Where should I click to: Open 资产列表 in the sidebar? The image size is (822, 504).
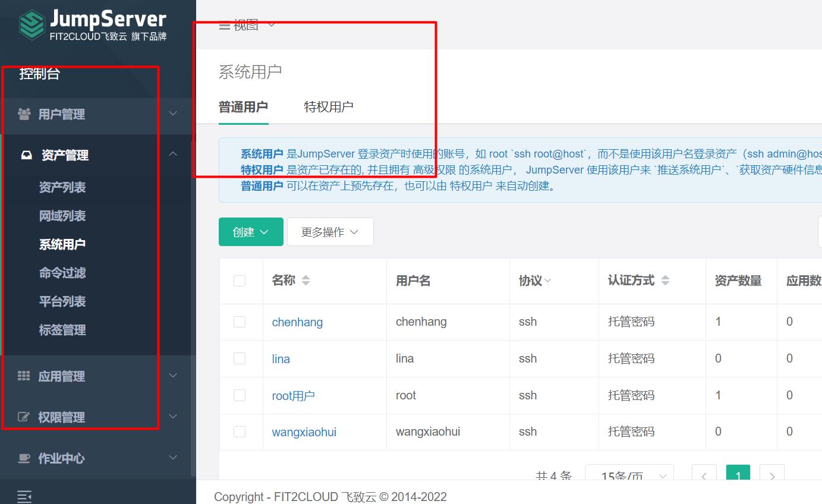coord(62,187)
